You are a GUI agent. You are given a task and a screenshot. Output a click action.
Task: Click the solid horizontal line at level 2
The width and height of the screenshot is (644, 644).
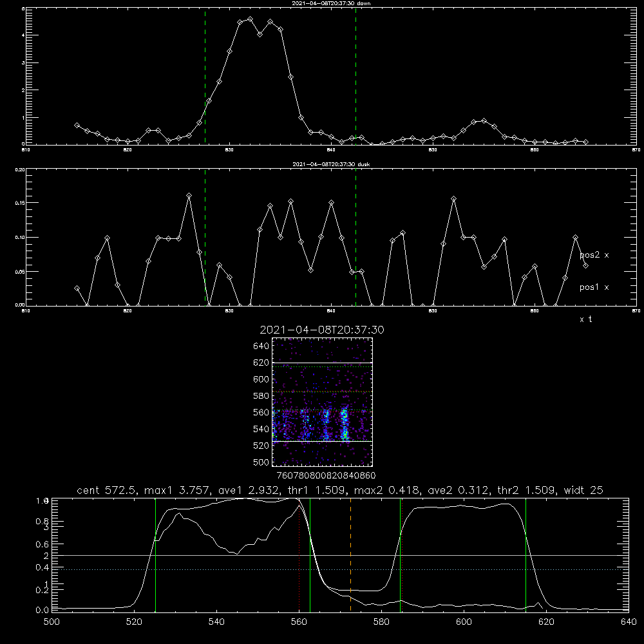[340, 555]
